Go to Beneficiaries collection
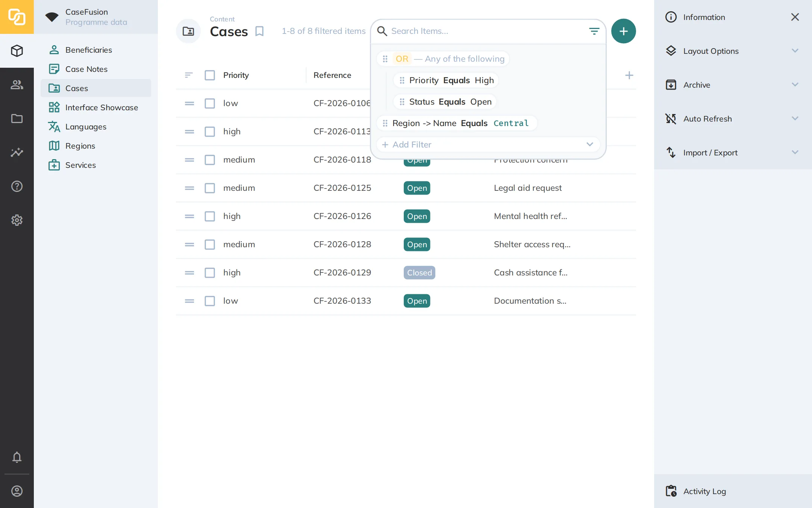 pos(96,50)
